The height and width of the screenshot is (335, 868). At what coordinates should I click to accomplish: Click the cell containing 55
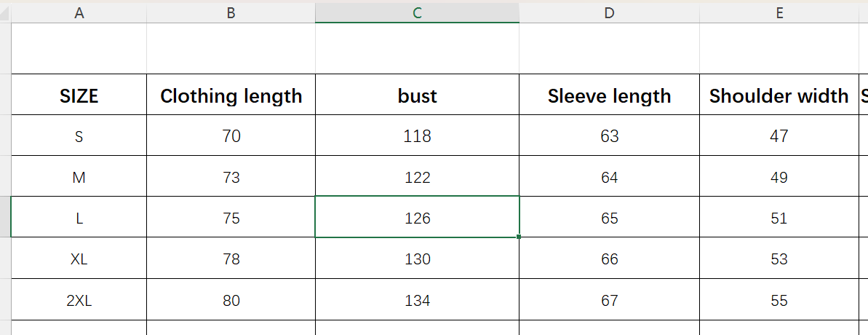click(779, 300)
